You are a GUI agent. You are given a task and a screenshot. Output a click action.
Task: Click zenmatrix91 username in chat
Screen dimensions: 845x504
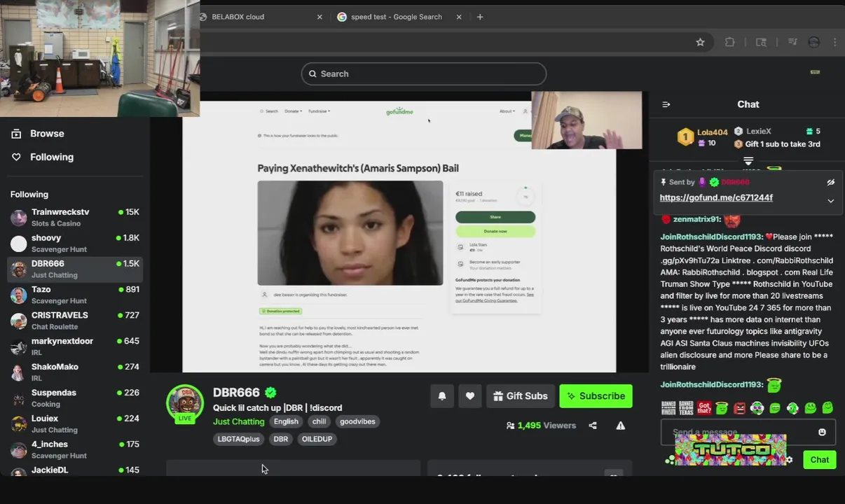point(696,220)
